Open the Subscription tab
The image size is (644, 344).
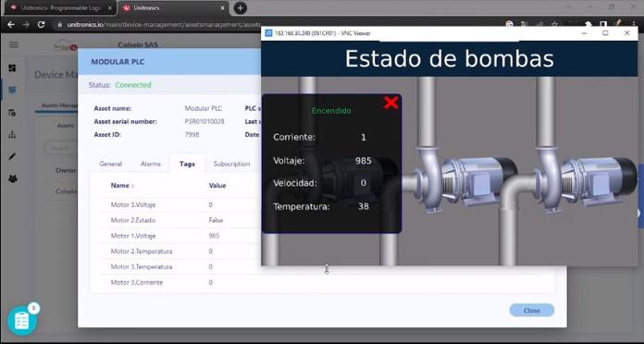pyautogui.click(x=231, y=164)
